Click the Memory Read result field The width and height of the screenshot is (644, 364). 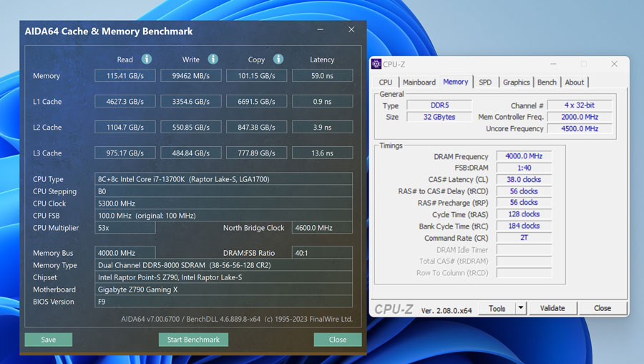pos(125,76)
